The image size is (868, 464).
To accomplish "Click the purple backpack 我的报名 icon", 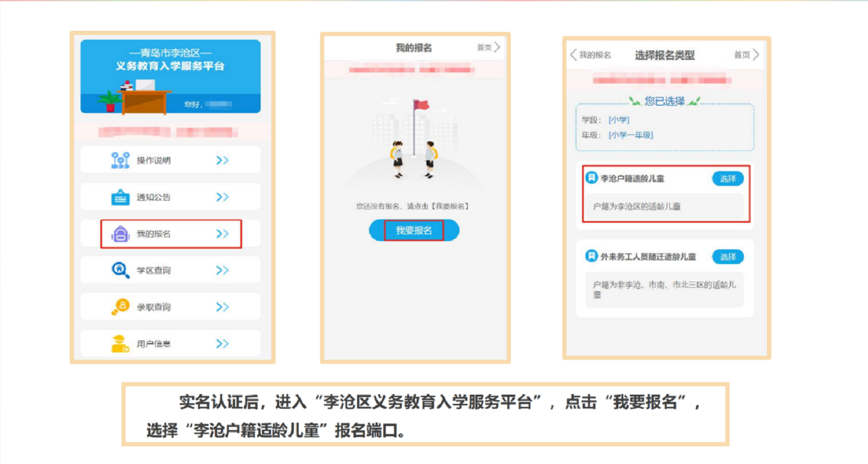I will click(120, 234).
